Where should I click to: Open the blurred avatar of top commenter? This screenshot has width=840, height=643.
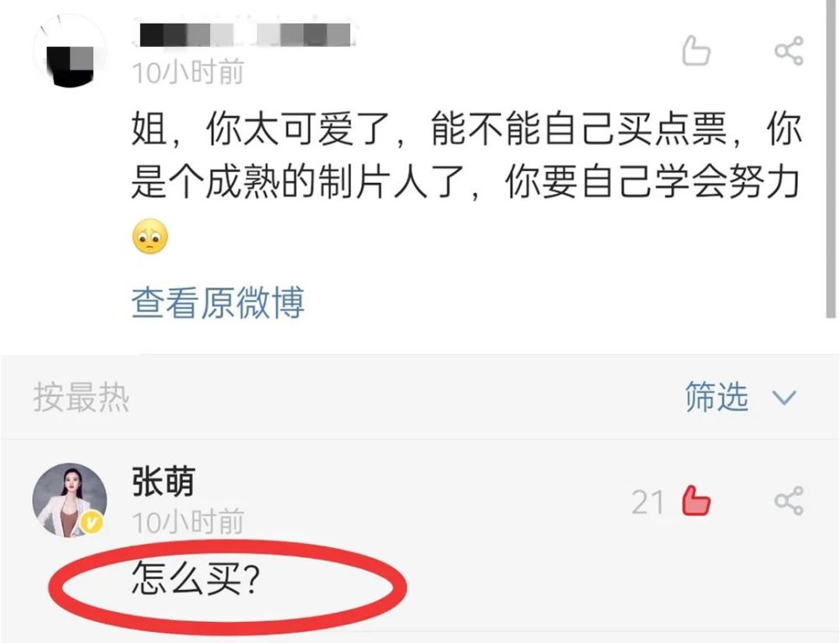click(x=70, y=51)
